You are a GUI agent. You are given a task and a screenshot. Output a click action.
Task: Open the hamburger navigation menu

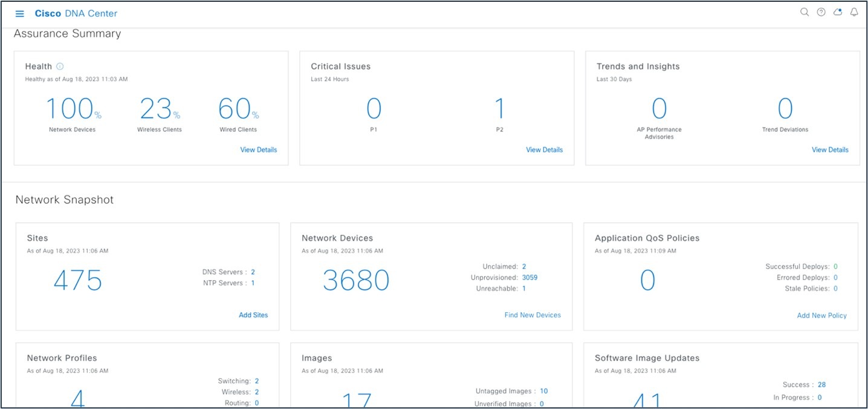tap(19, 13)
